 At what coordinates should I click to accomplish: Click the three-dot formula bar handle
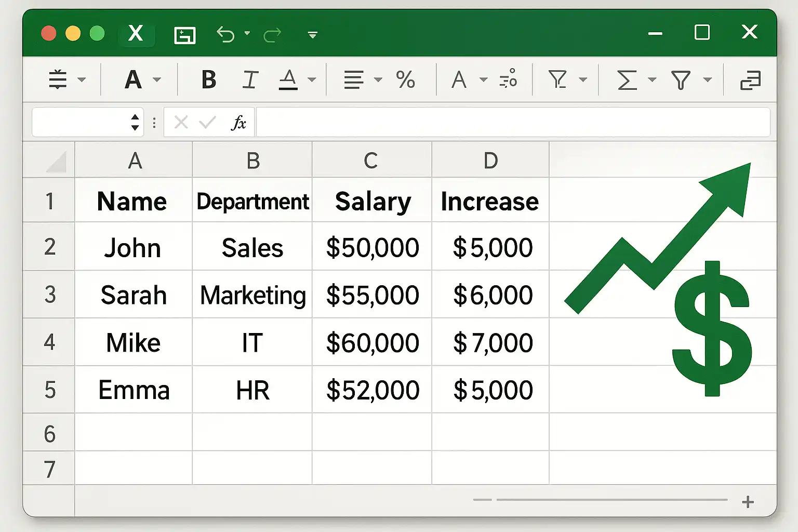[154, 123]
